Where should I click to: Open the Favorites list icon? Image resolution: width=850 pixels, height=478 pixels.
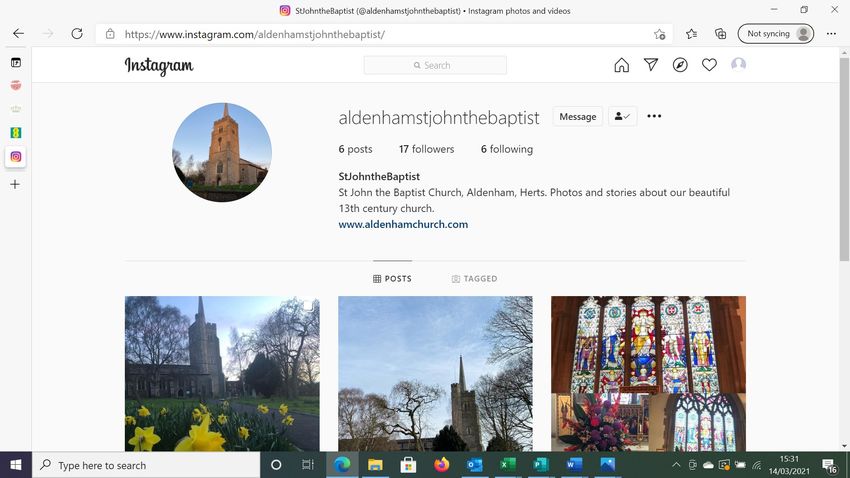(691, 34)
